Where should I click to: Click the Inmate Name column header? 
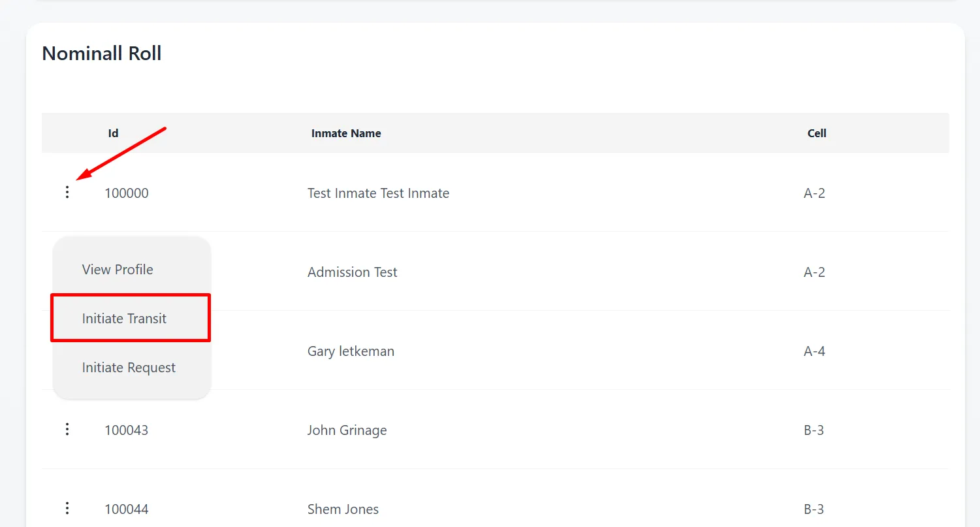[346, 133]
